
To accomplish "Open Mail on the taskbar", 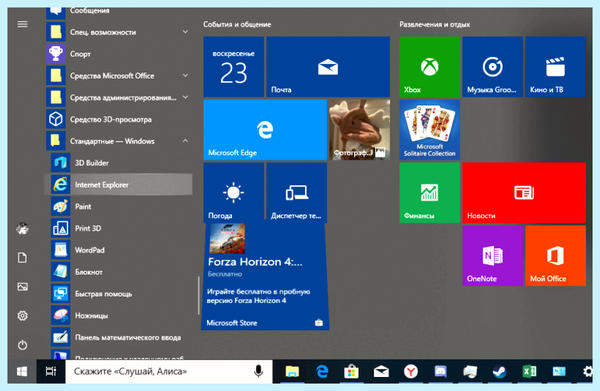I will click(381, 371).
